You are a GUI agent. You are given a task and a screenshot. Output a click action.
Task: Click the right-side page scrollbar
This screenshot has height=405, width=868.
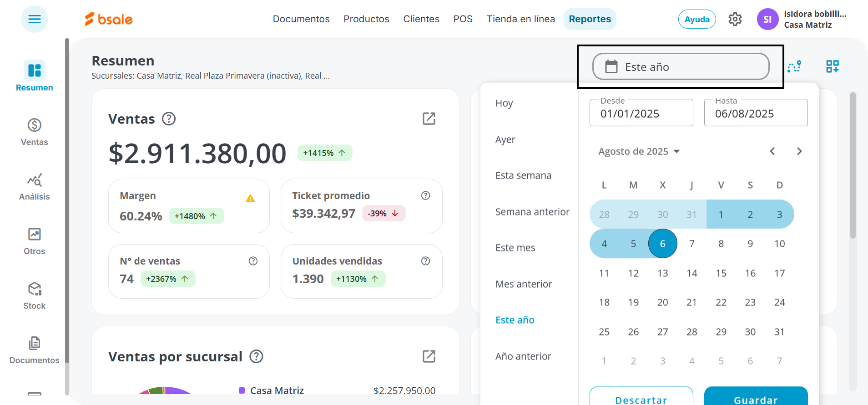pyautogui.click(x=853, y=165)
